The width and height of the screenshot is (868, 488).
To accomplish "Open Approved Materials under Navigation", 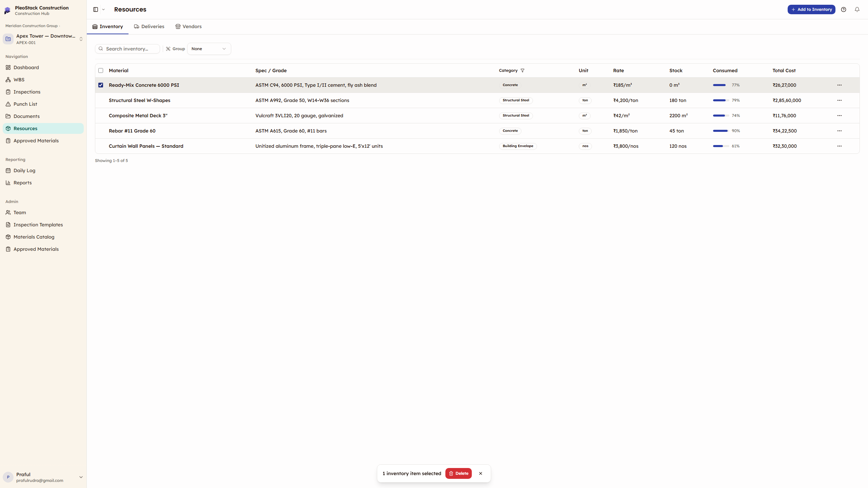I will [x=43, y=141].
